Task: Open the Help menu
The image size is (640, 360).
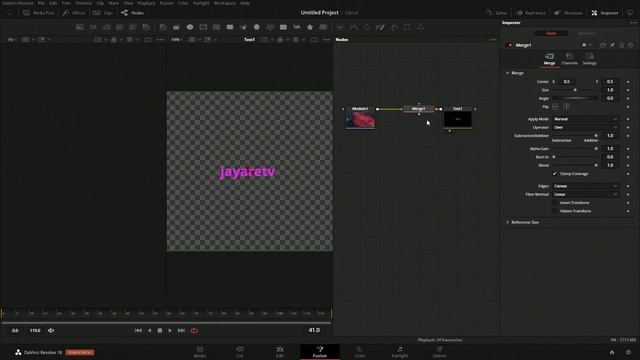Action: tap(245, 3)
